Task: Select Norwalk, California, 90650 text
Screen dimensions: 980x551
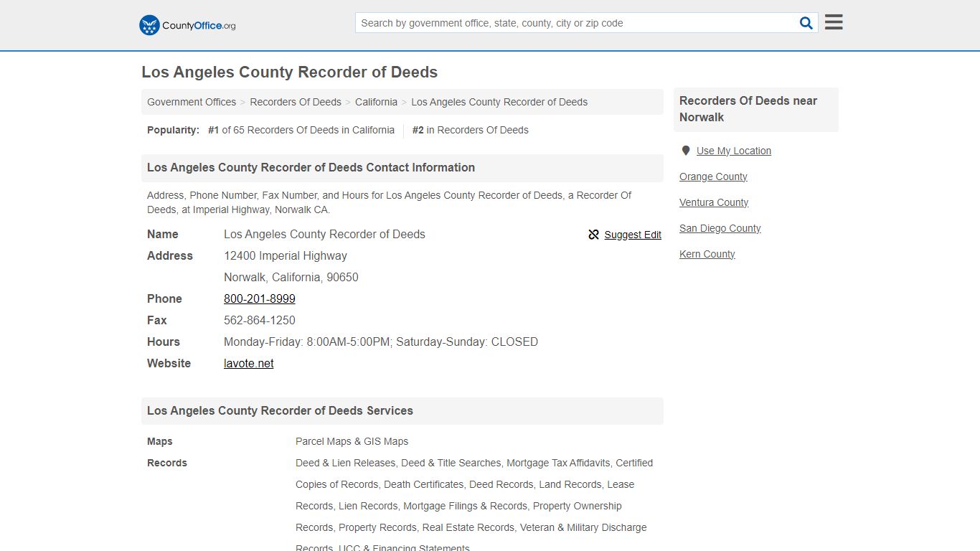Action: point(291,277)
